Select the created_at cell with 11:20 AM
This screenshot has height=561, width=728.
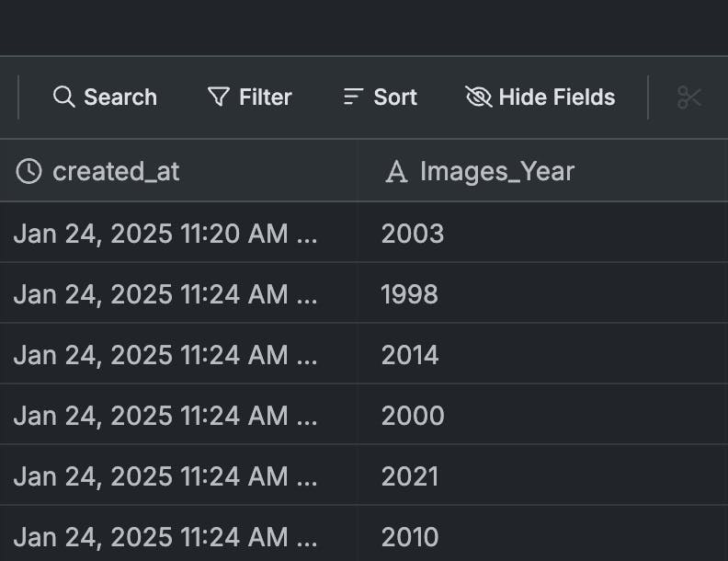click(x=165, y=234)
